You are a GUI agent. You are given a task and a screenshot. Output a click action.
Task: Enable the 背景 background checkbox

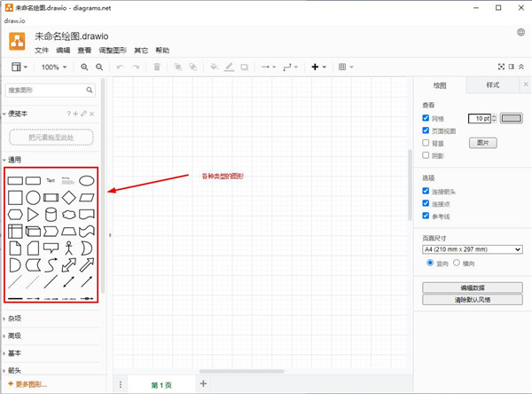tap(426, 142)
